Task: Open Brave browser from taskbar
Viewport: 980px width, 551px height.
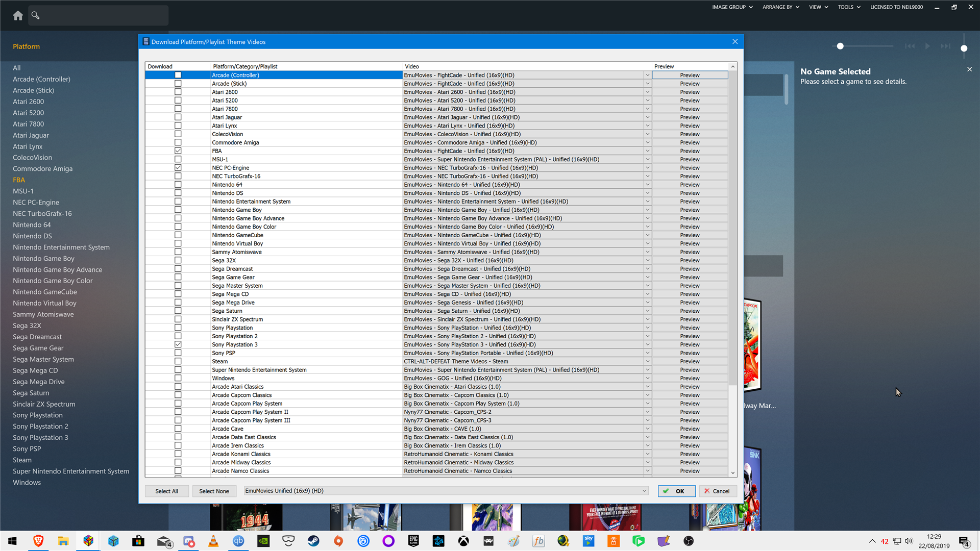Action: coord(38,541)
